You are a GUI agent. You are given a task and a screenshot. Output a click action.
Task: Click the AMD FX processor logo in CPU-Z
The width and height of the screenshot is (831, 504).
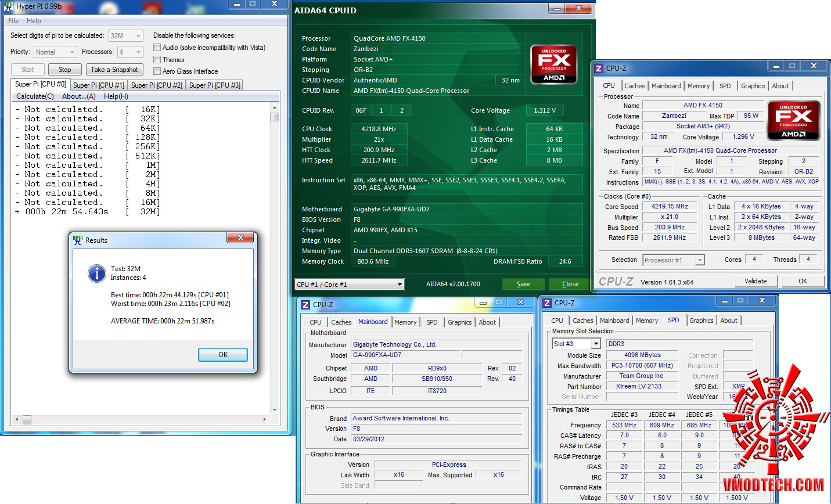(793, 121)
